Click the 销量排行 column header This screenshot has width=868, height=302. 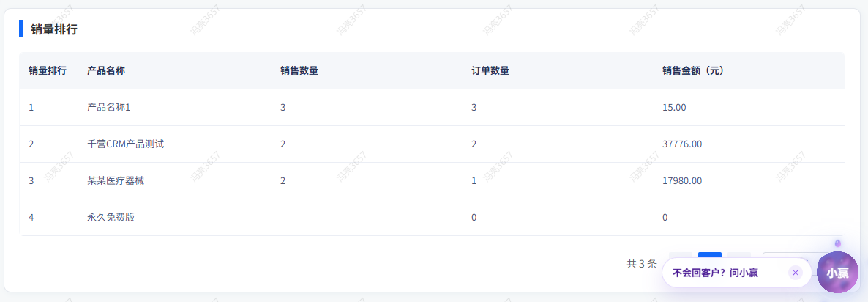pyautogui.click(x=48, y=71)
